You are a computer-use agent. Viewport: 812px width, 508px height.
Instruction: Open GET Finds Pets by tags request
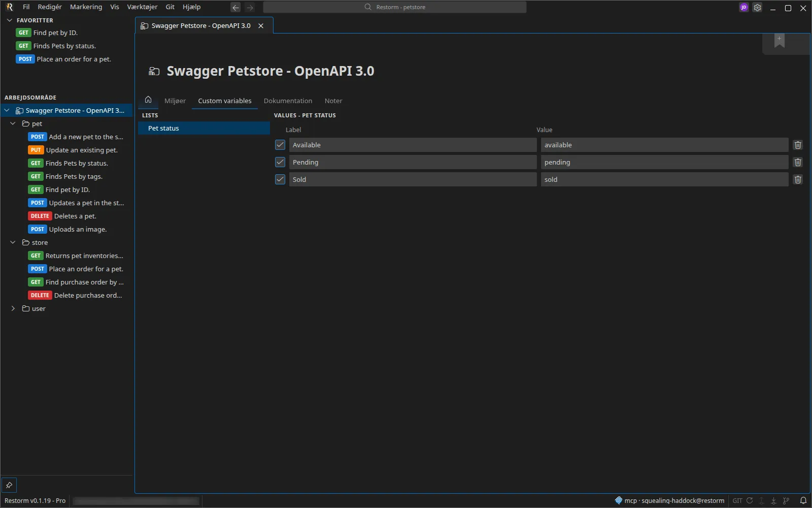(x=66, y=176)
